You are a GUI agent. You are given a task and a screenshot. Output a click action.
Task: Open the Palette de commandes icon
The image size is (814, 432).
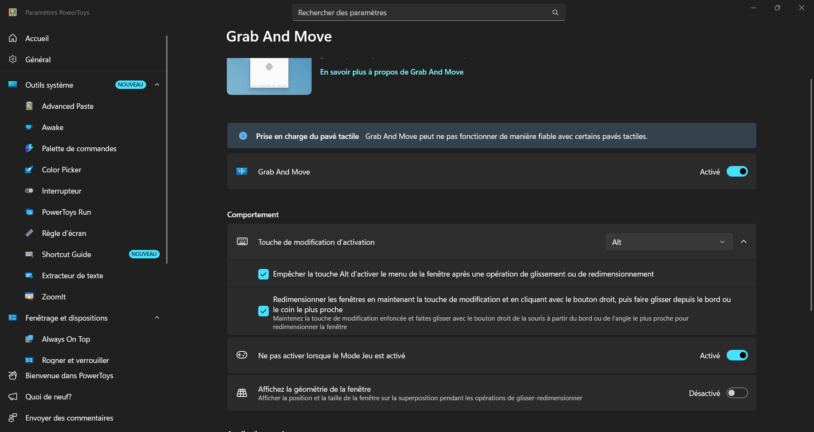click(29, 148)
